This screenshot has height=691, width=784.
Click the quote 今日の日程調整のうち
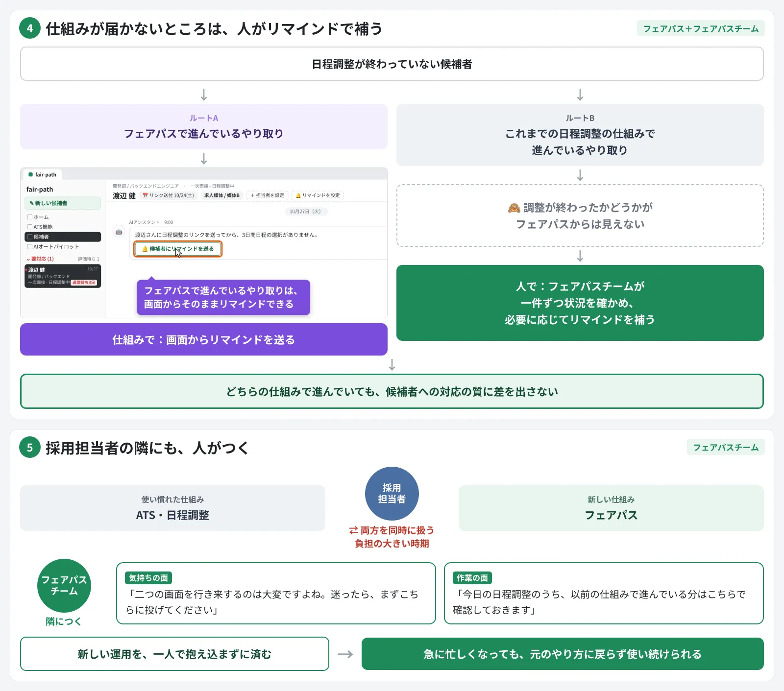pos(599,602)
